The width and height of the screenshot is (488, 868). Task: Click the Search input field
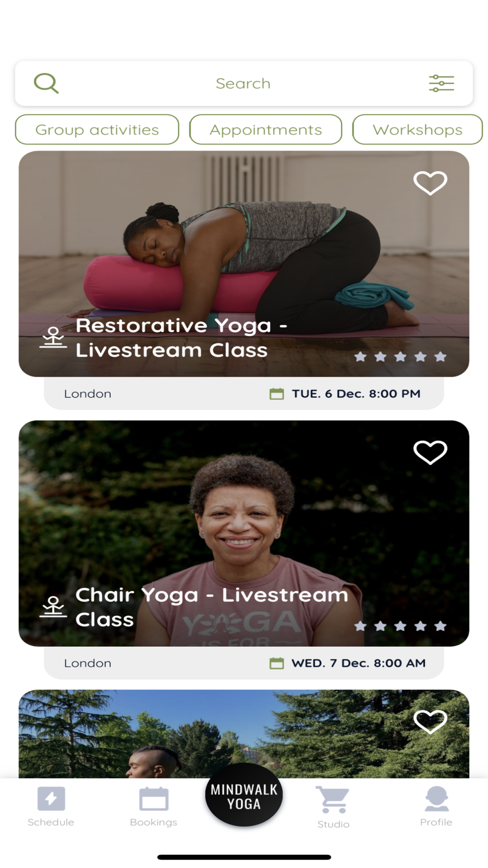point(244,83)
